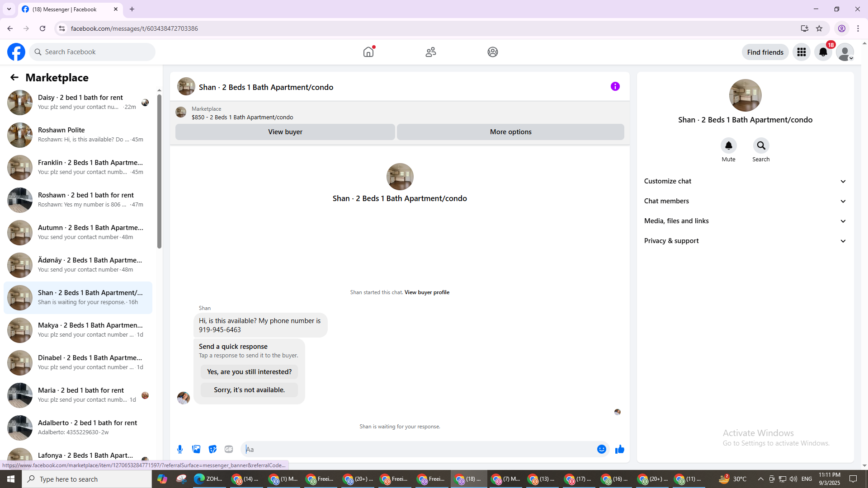Viewport: 868px width, 488px height.
Task: Click the message input box
Action: click(418, 449)
